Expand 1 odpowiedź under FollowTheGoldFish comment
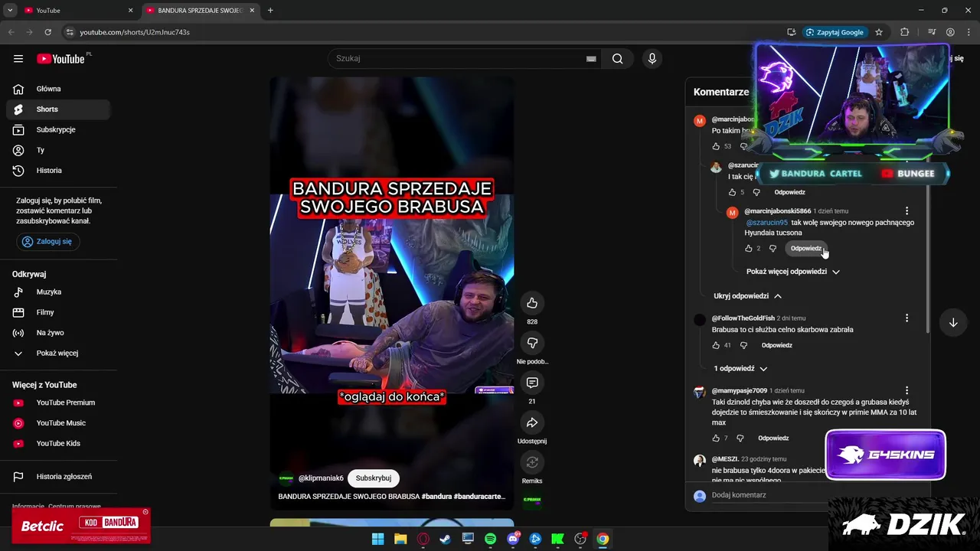980x551 pixels. [740, 369]
